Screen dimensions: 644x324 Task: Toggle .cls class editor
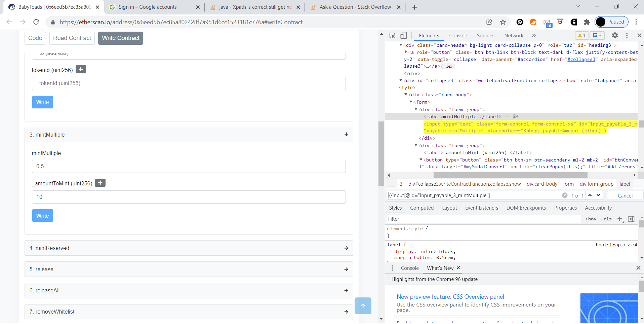pyautogui.click(x=607, y=219)
